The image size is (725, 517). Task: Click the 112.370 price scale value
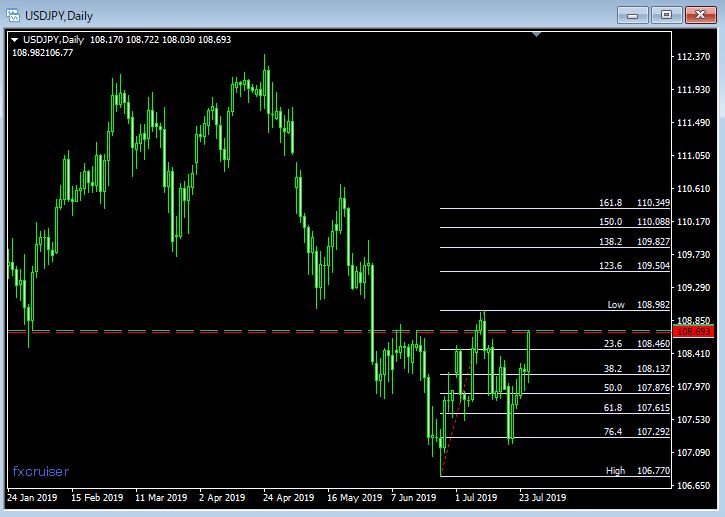coord(693,57)
